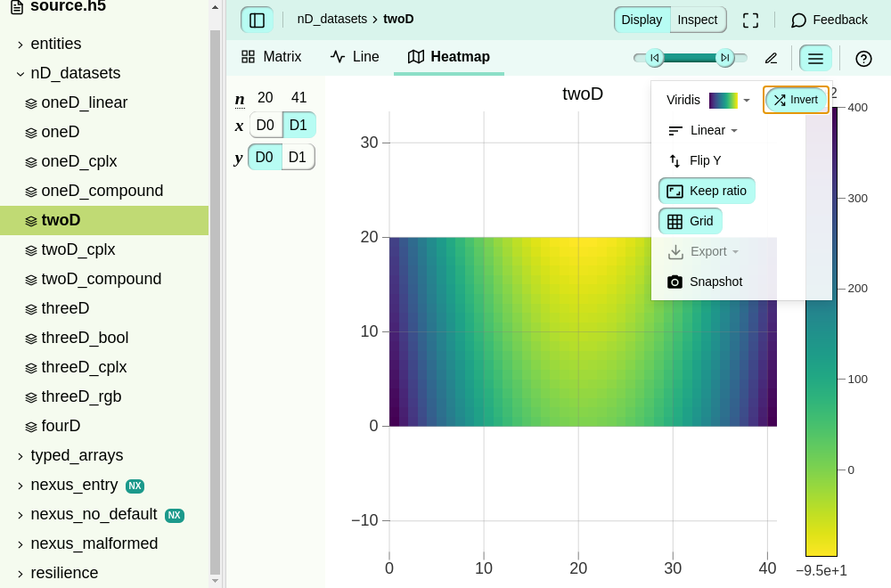Expand the typed_arrays group

(x=77, y=455)
